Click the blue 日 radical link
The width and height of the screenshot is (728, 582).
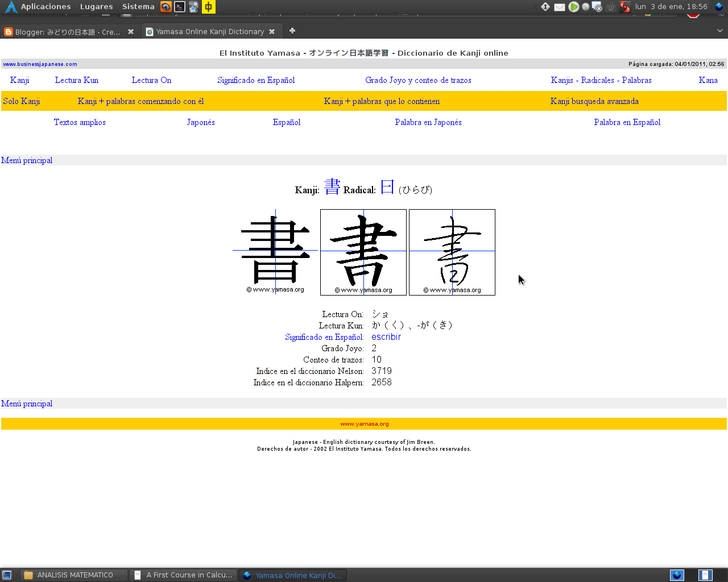coord(387,187)
